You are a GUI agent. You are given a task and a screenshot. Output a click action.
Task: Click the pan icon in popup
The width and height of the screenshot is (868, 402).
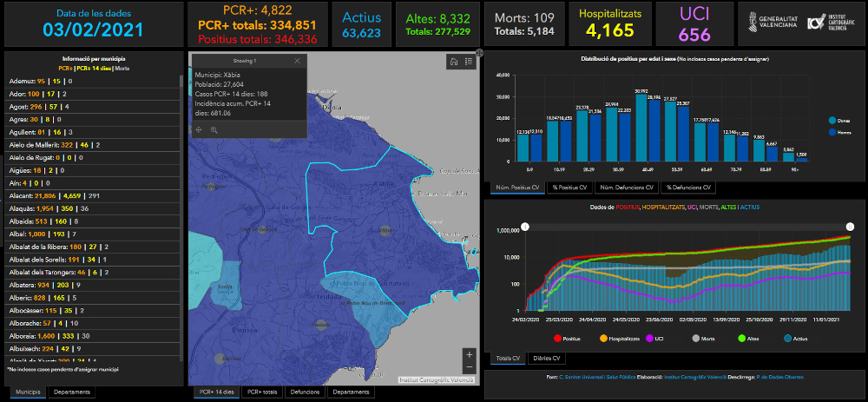pyautogui.click(x=199, y=129)
